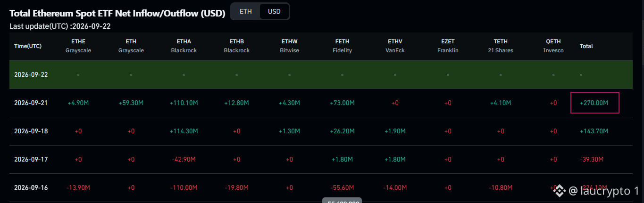Select the 2026-09-22 date row
Screen dimensions: 644x203
coord(321,74)
